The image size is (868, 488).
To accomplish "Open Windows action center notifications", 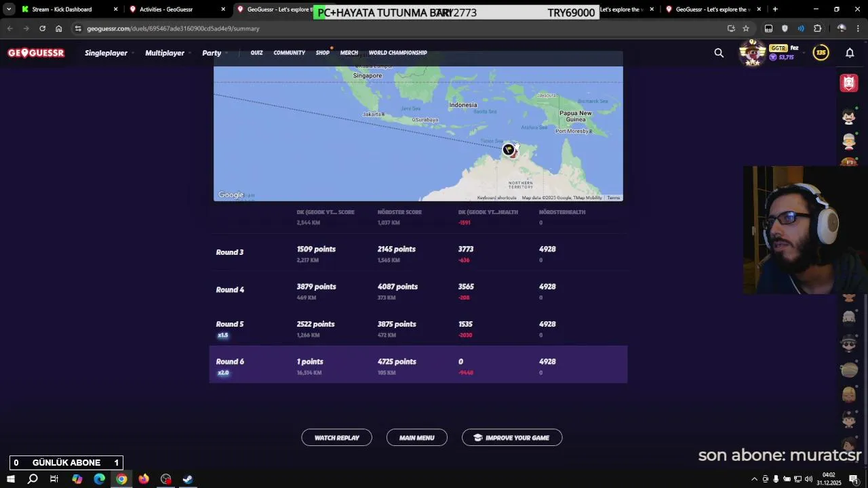I will pyautogui.click(x=854, y=479).
